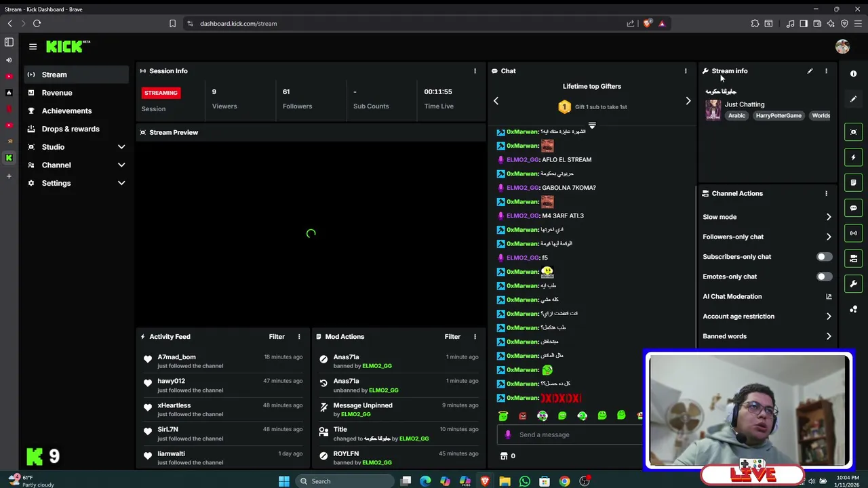The height and width of the screenshot is (488, 868).
Task: Click the browser address bar
Action: pyautogui.click(x=407, y=23)
